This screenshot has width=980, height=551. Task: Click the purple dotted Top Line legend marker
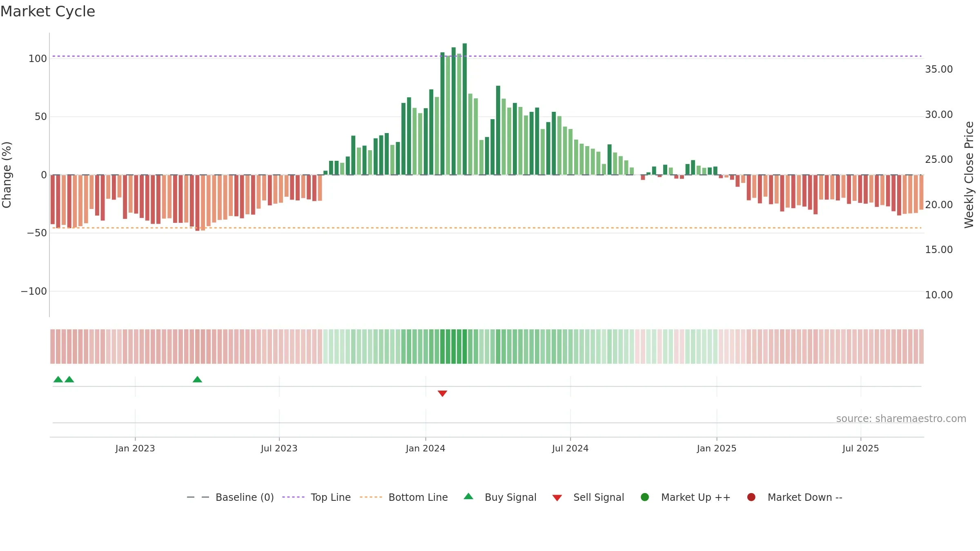293,497
